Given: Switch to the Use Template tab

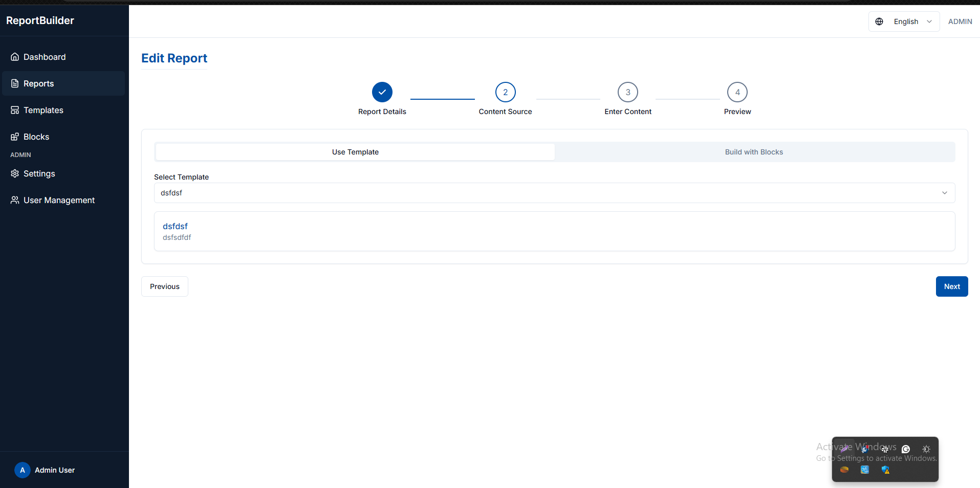Looking at the screenshot, I should click(x=355, y=152).
